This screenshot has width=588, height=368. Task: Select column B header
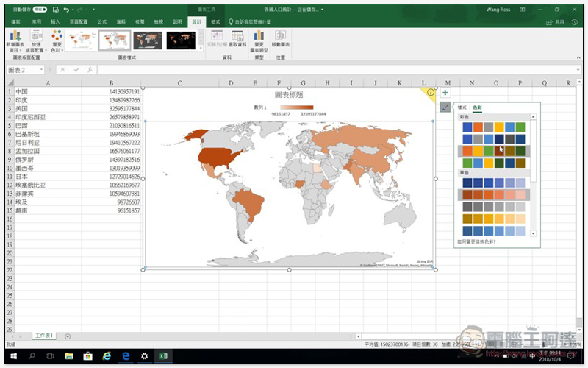111,82
